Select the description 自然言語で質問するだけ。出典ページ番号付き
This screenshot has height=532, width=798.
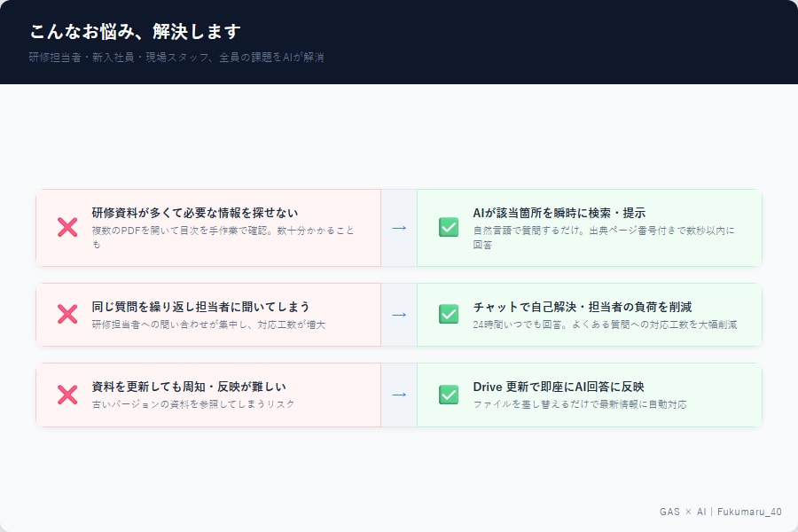604,238
